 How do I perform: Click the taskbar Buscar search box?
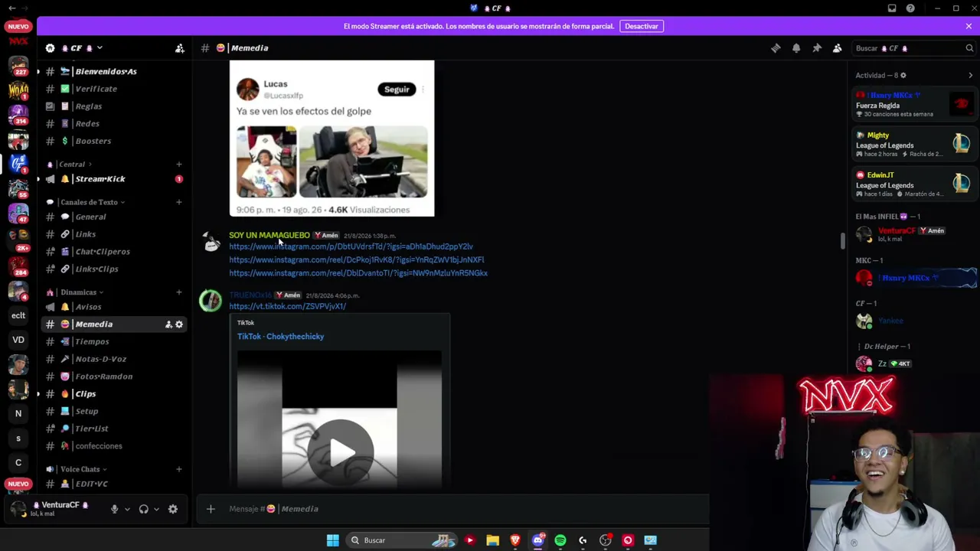pos(403,540)
